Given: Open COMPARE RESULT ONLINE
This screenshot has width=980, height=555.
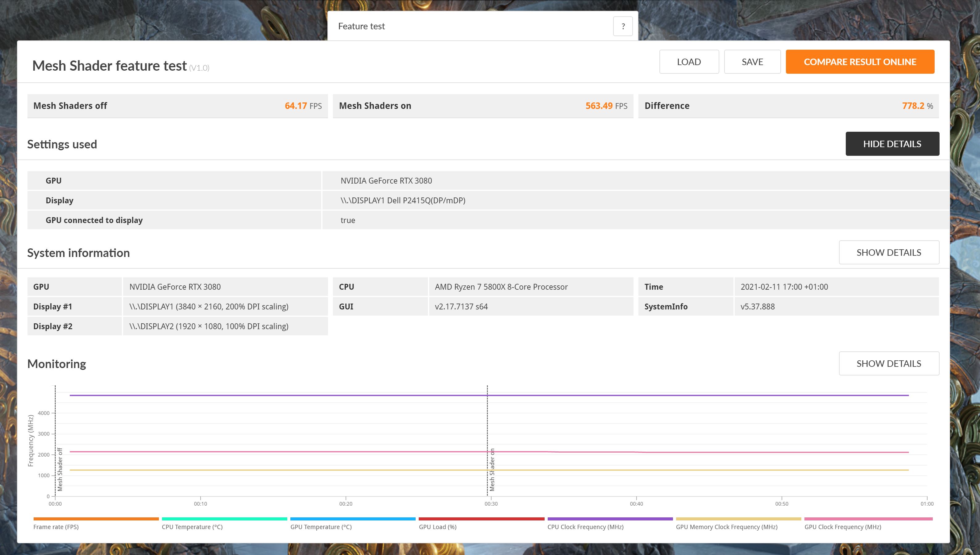Looking at the screenshot, I should tap(860, 62).
